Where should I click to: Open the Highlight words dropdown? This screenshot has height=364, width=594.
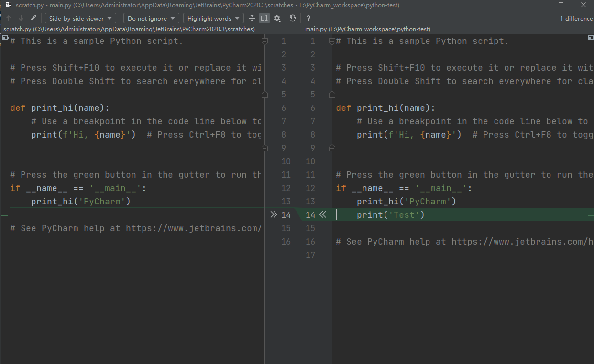pos(213,18)
